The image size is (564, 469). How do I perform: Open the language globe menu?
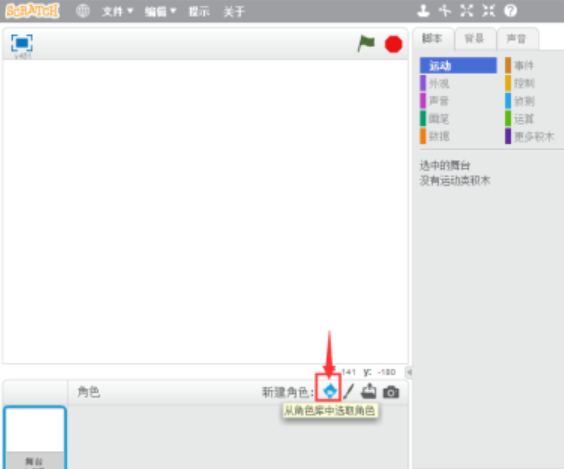point(83,11)
